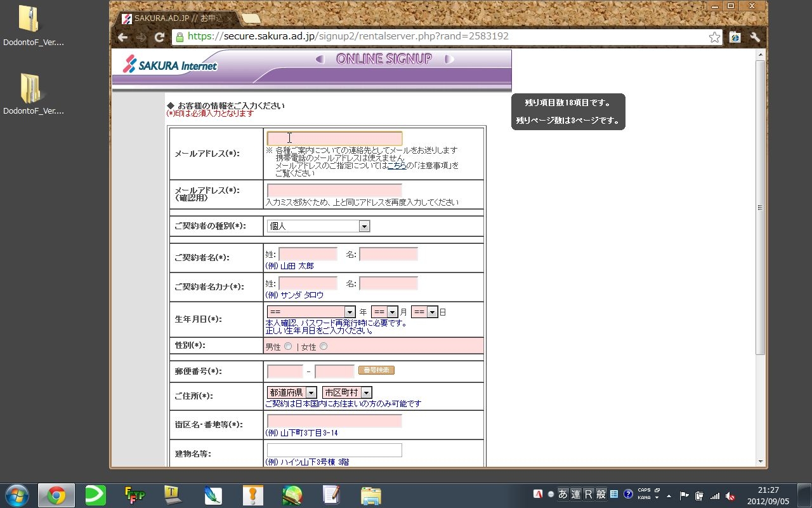Switch to Chrome in the taskbar
This screenshot has height=508, width=812.
pos(56,495)
